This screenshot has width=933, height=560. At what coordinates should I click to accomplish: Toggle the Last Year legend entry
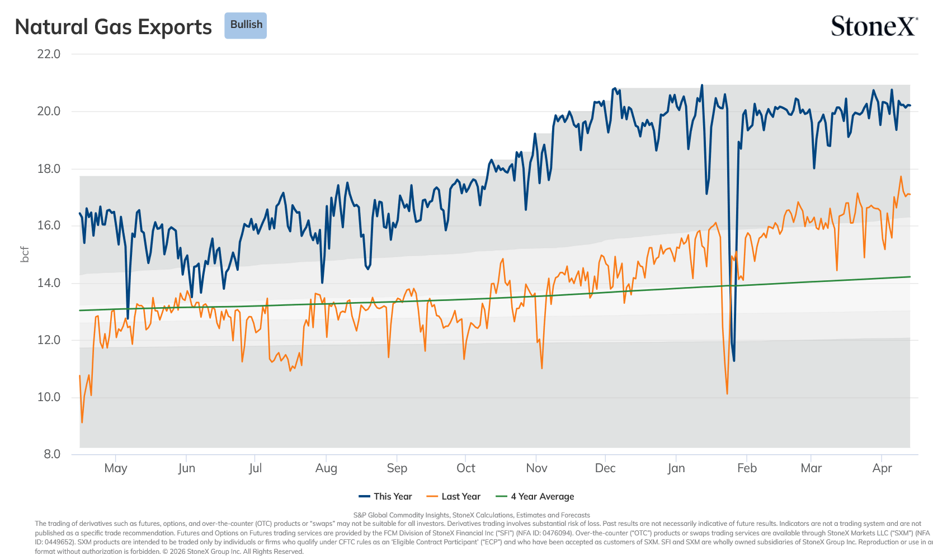pos(453,496)
